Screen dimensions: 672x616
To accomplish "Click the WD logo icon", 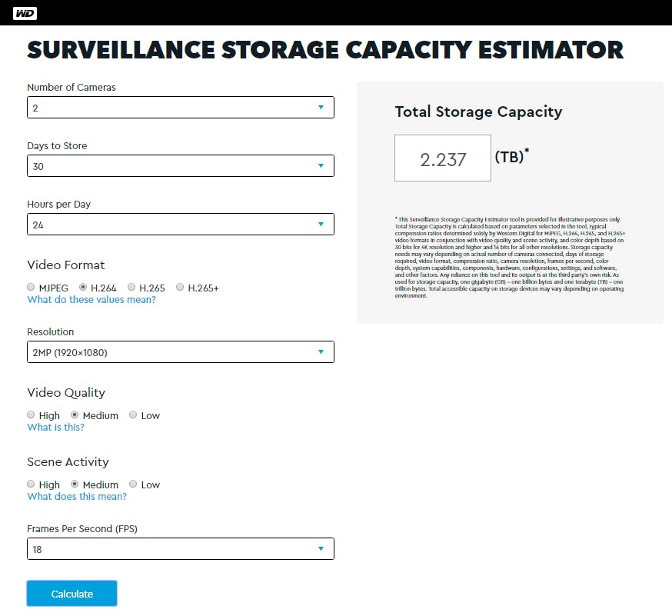I will click(25, 13).
